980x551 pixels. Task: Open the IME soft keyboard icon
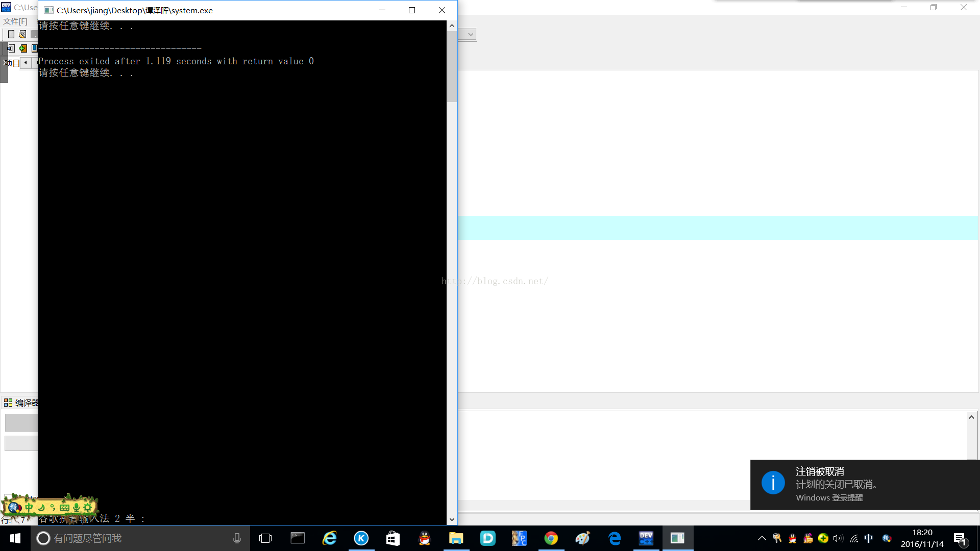point(64,507)
